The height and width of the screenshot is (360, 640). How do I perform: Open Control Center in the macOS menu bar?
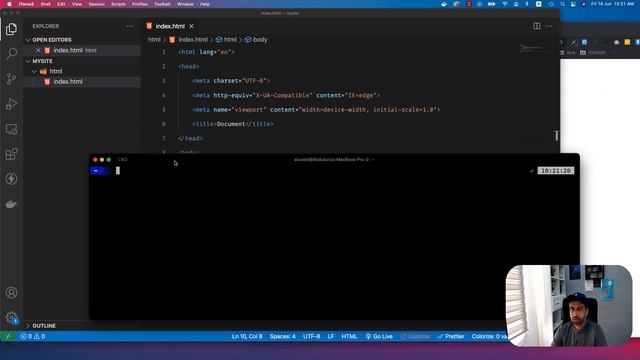click(x=573, y=4)
